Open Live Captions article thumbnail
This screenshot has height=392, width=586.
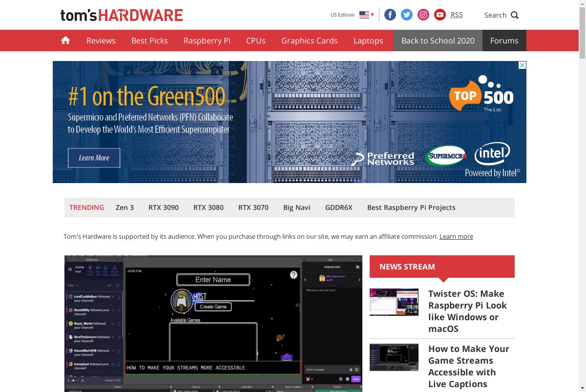point(394,357)
